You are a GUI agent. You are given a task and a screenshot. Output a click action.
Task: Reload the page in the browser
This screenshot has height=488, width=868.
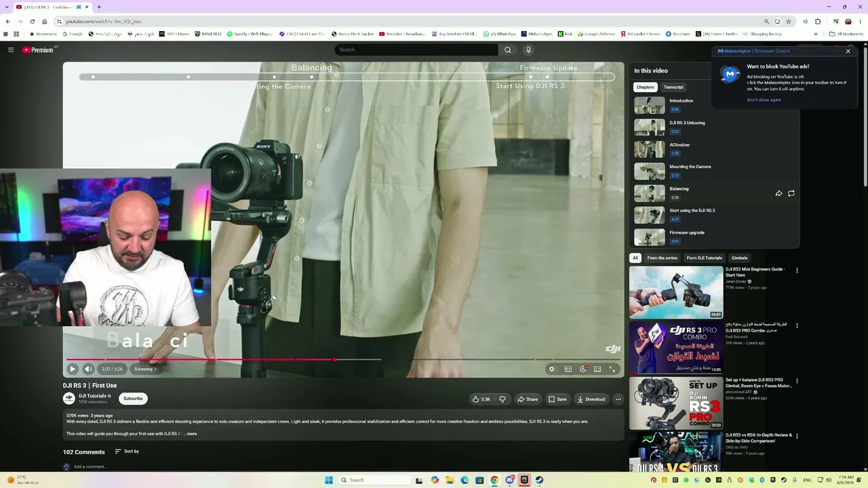(x=32, y=21)
